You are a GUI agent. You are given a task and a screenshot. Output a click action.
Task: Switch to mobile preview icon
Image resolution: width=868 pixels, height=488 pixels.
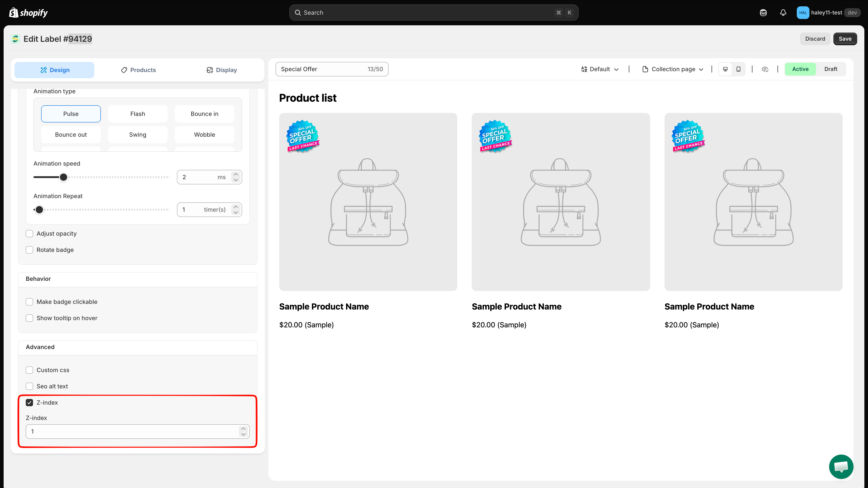[738, 69]
